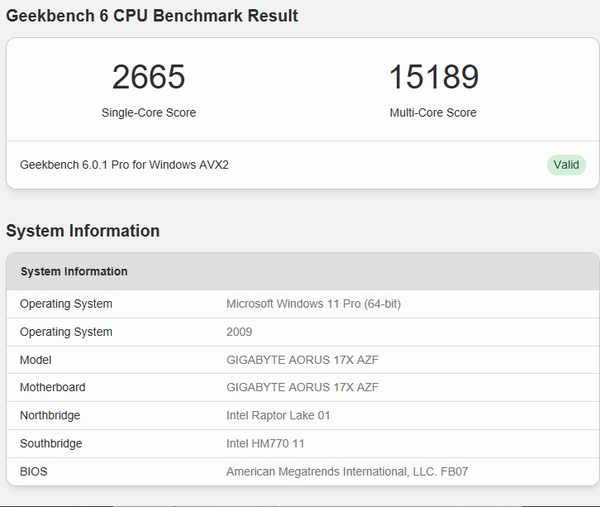The height and width of the screenshot is (507, 600).
Task: Select the Multi-Core Score label
Action: pyautogui.click(x=433, y=113)
